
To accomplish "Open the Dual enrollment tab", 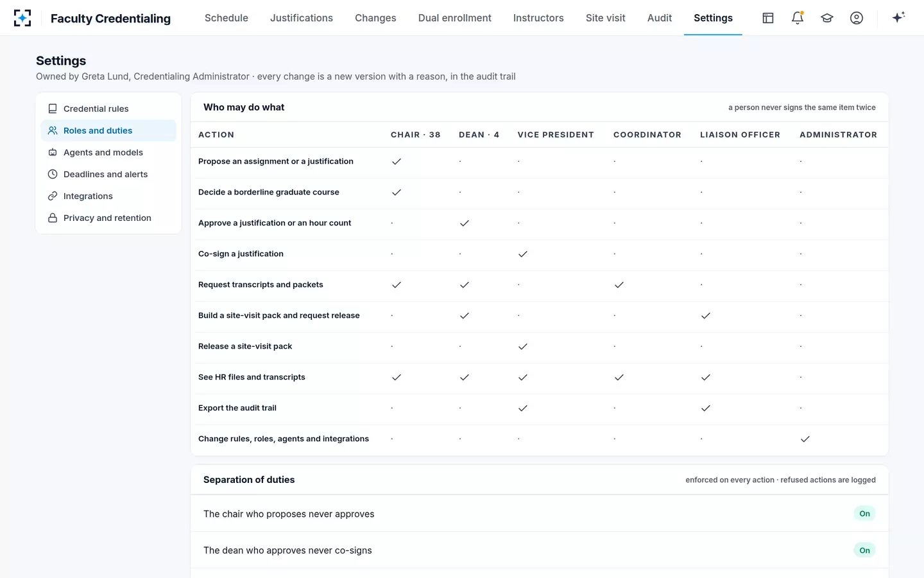I will pos(455,18).
